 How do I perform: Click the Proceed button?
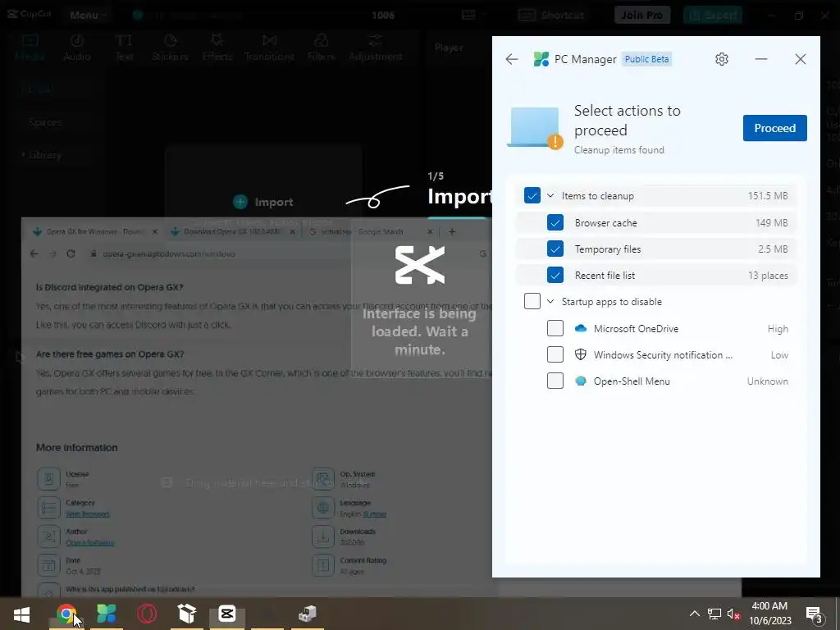(774, 128)
